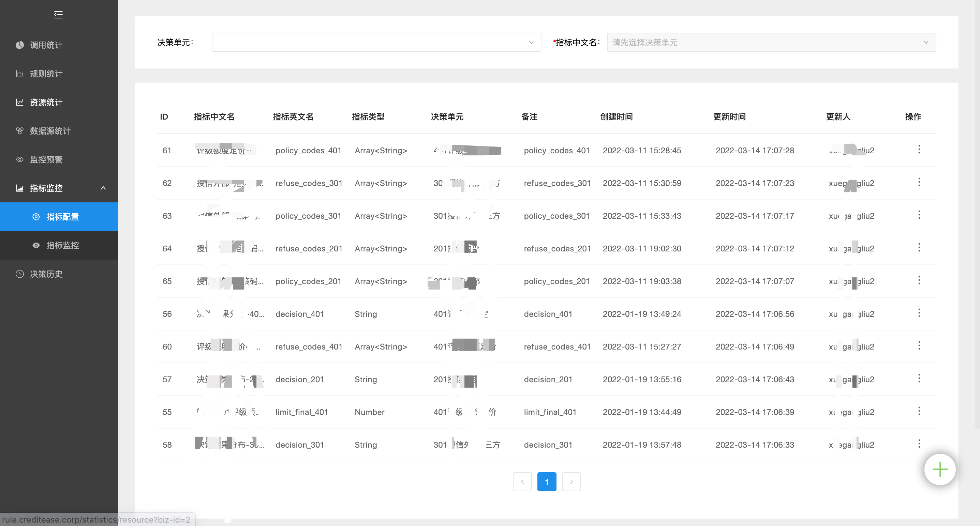Click the clock icon beside 决策历史
This screenshot has width=980, height=526.
coord(20,274)
